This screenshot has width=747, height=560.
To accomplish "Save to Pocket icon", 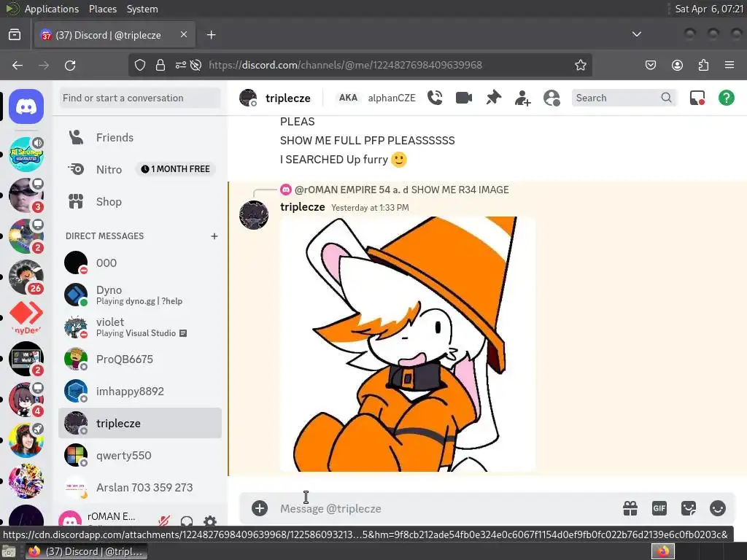I will click(x=651, y=65).
